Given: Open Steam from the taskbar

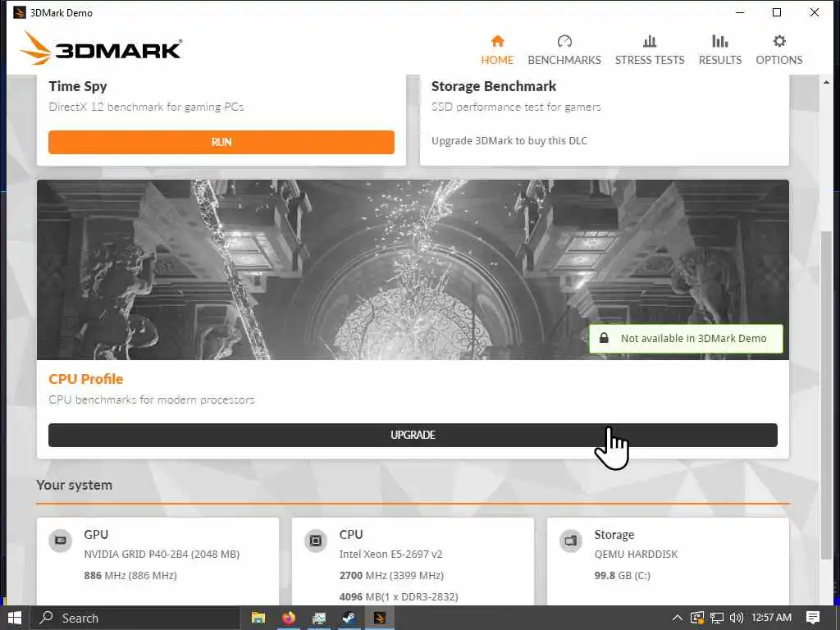Looking at the screenshot, I should click(x=349, y=618).
